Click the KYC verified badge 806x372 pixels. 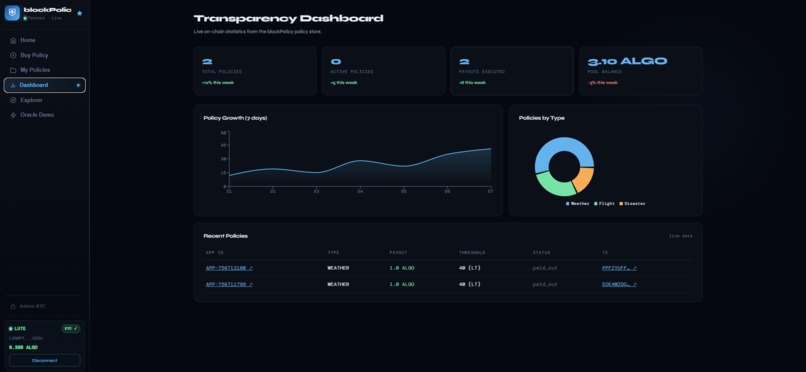tap(71, 328)
